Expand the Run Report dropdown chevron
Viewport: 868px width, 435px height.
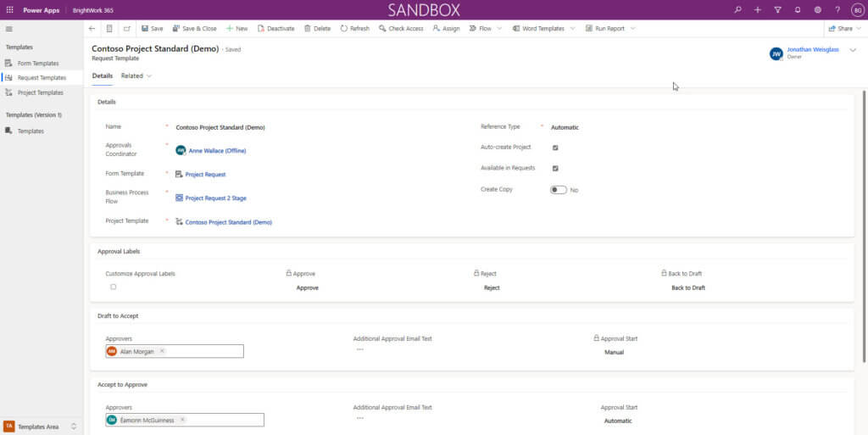point(632,29)
